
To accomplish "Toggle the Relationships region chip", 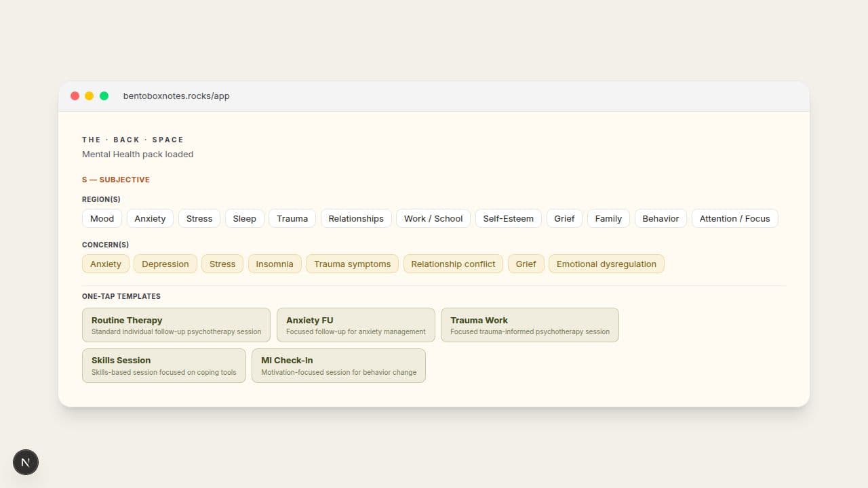I will [x=356, y=218].
